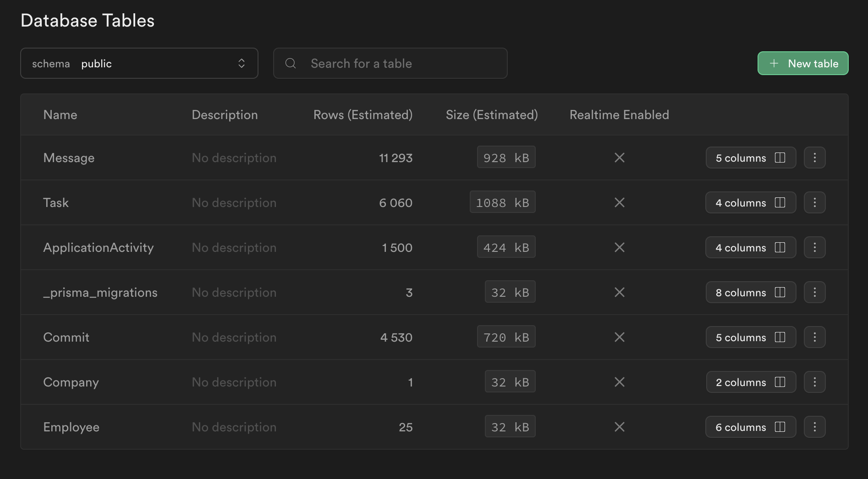Open the three-dot menu for Task table
Image resolution: width=868 pixels, height=479 pixels.
814,202
